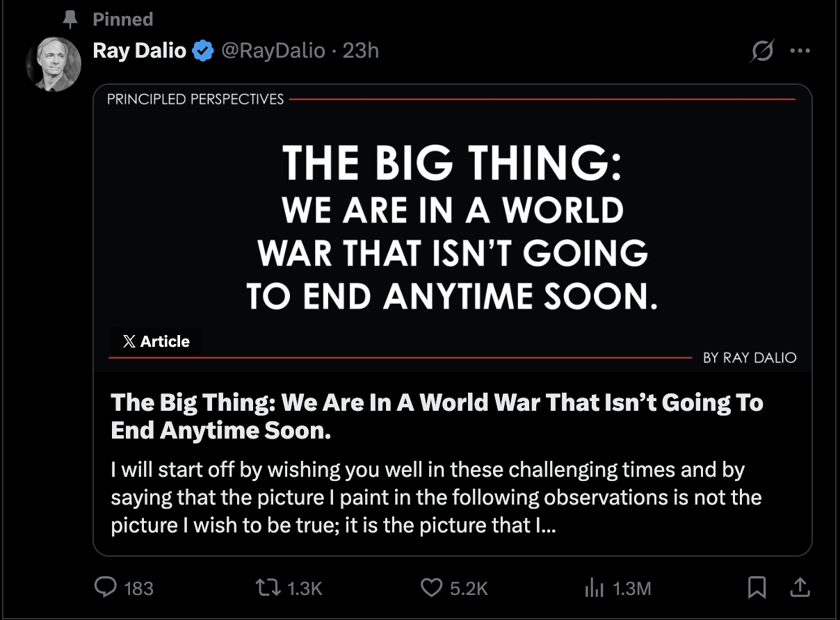Click the pin icon above the post
This screenshot has width=840, height=620.
click(x=70, y=19)
